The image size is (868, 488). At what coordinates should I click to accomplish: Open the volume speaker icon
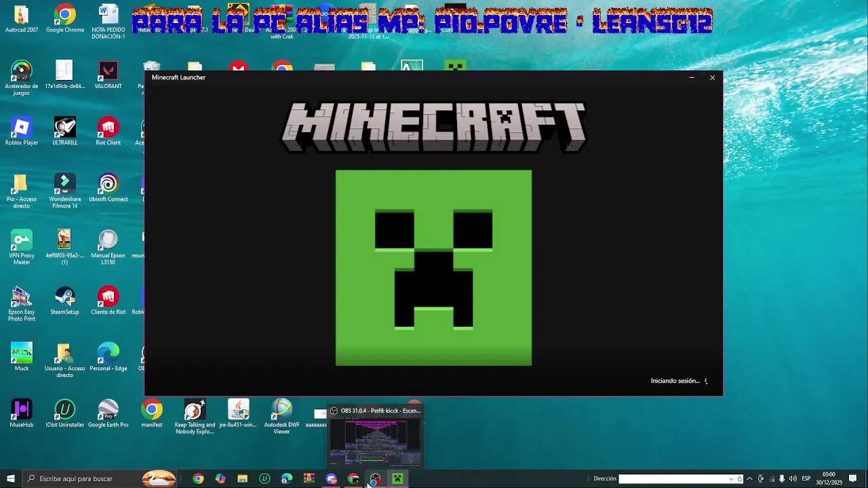tap(793, 479)
